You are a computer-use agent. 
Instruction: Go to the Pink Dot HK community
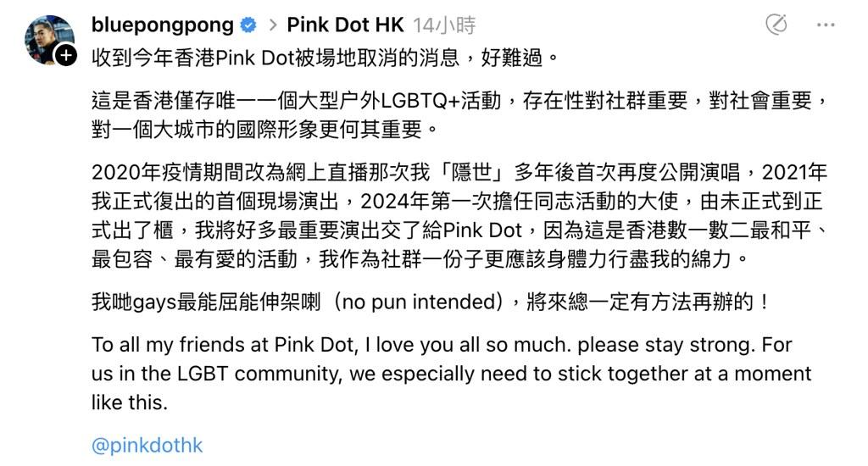point(345,25)
